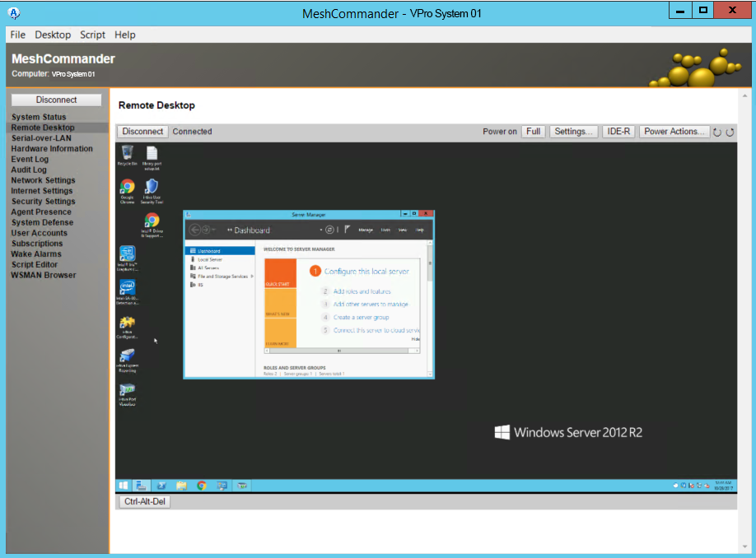The height and width of the screenshot is (558, 756).
Task: Open remote desktop Settings dialog
Action: tap(573, 132)
